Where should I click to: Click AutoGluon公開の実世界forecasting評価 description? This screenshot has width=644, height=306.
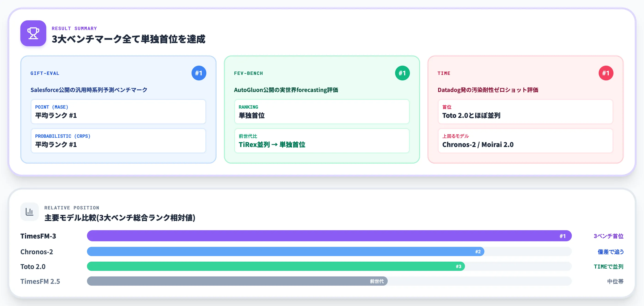286,90
